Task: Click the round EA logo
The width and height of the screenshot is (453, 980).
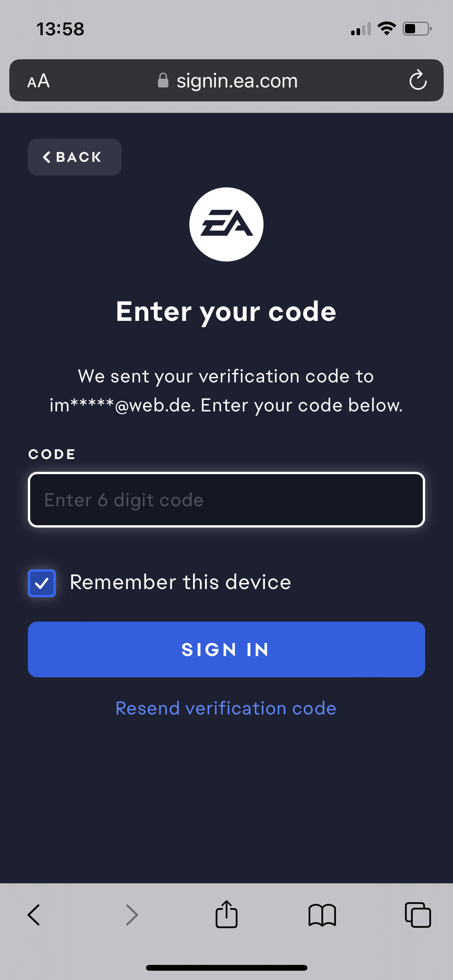Action: (226, 224)
